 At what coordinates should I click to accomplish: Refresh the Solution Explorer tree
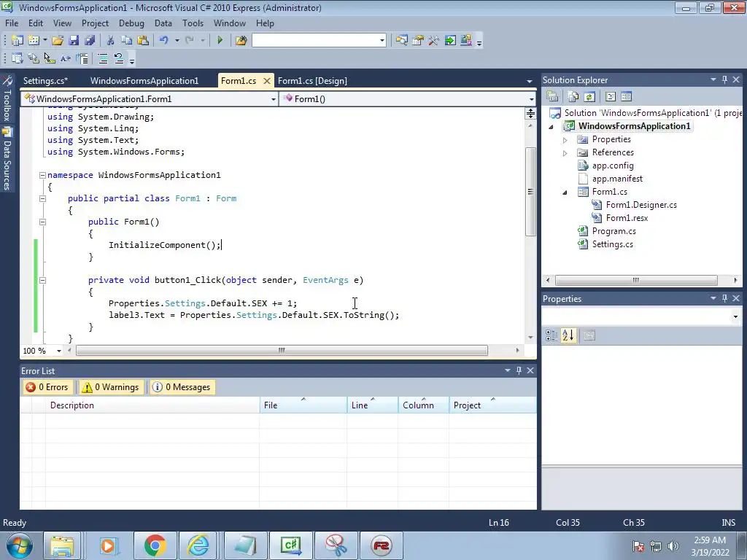click(x=589, y=97)
